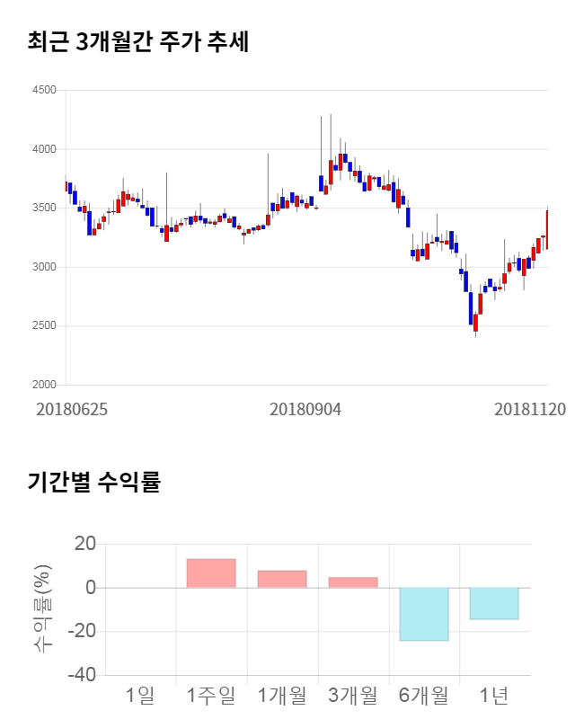Click the 6개월 x-axis label
The width and height of the screenshot is (575, 728).
424,695
